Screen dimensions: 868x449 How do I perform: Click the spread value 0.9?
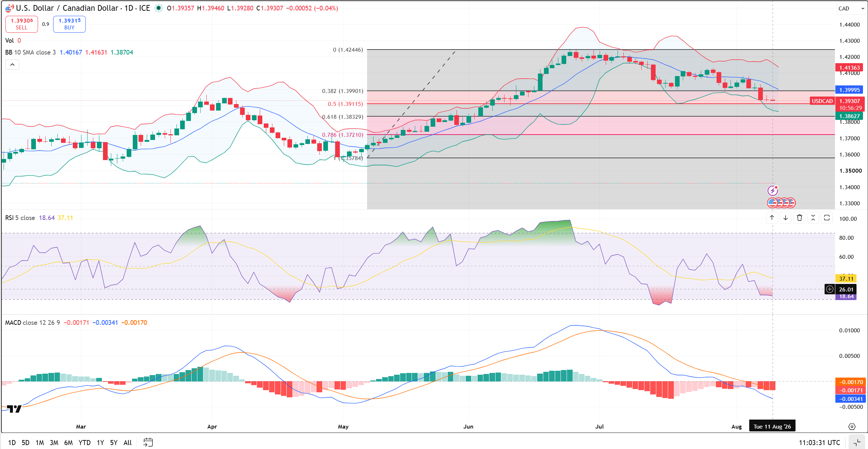click(46, 24)
